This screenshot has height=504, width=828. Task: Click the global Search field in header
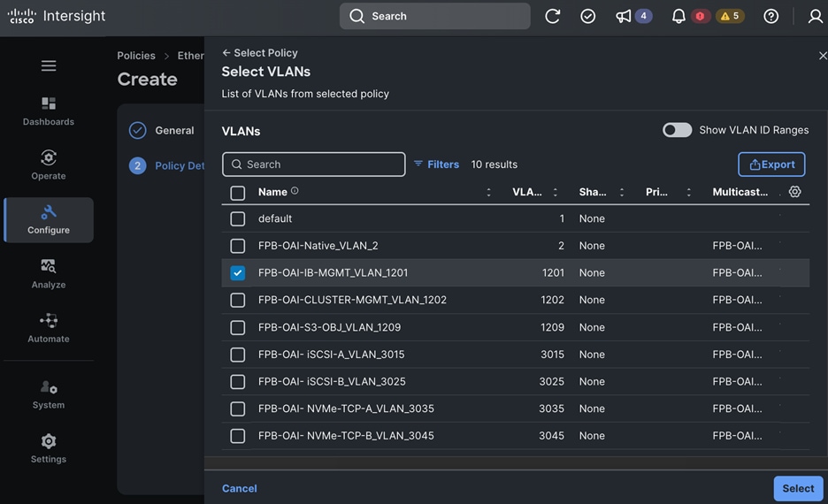click(x=434, y=17)
